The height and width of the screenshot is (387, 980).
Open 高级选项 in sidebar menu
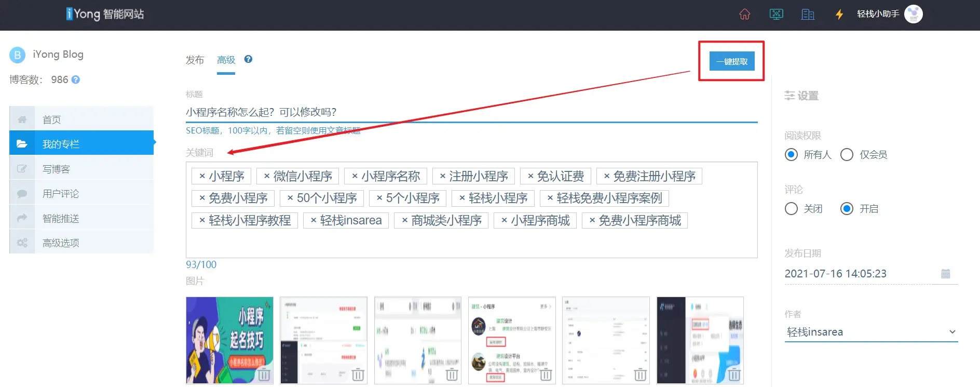(61, 243)
